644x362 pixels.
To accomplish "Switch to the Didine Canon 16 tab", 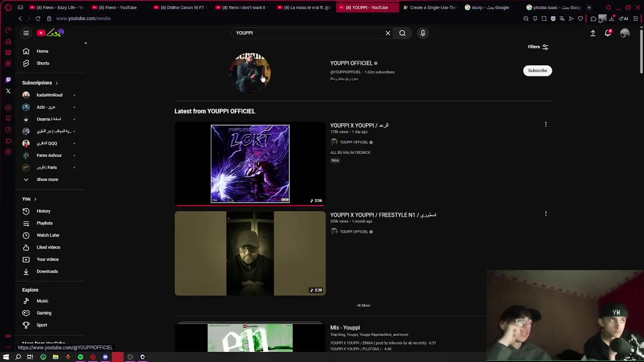I will click(x=181, y=8).
